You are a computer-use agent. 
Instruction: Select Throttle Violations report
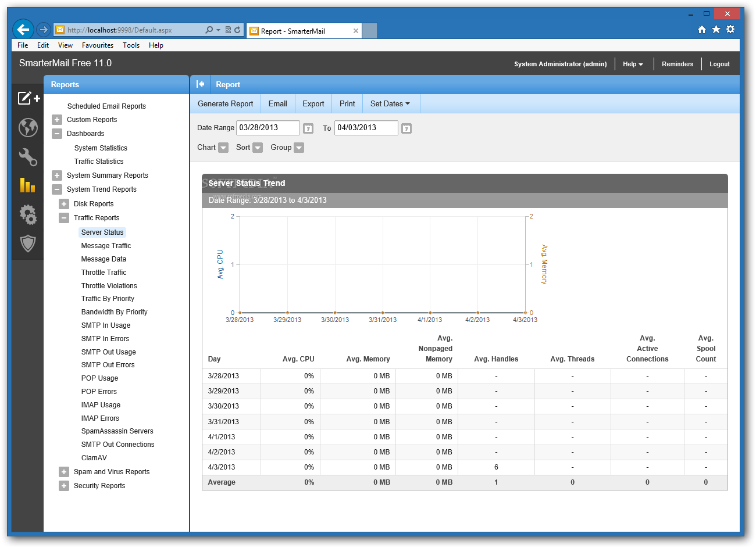(109, 286)
